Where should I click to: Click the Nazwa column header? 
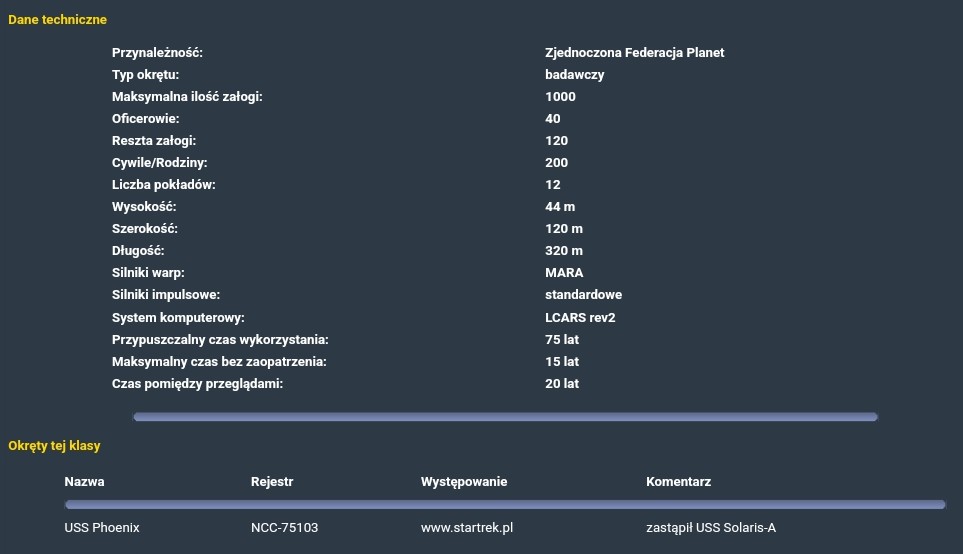tap(84, 482)
